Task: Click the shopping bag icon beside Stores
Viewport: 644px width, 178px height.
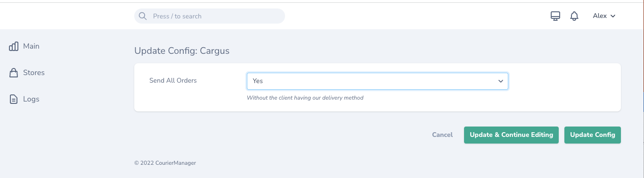Action: click(14, 73)
